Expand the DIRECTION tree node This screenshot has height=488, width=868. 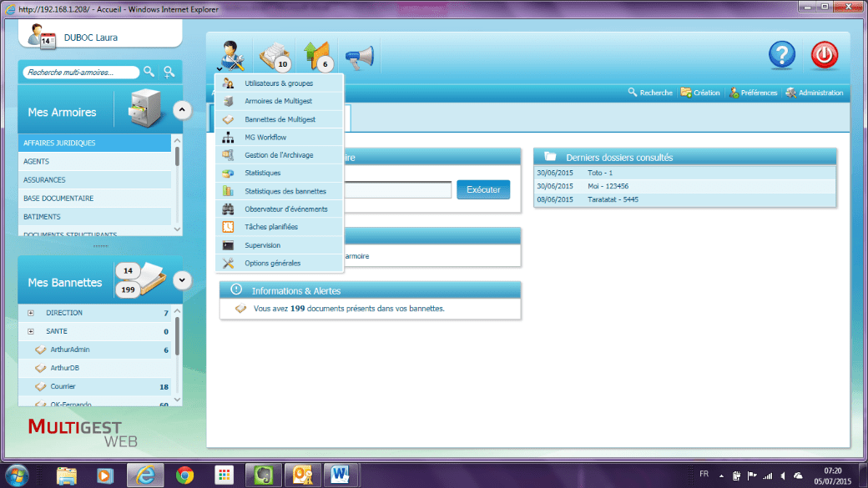click(31, 314)
